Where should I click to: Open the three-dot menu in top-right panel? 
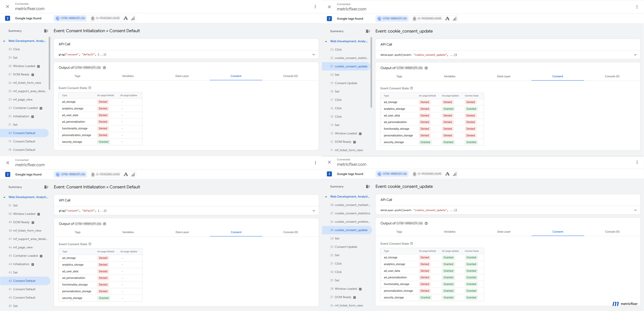(x=637, y=7)
